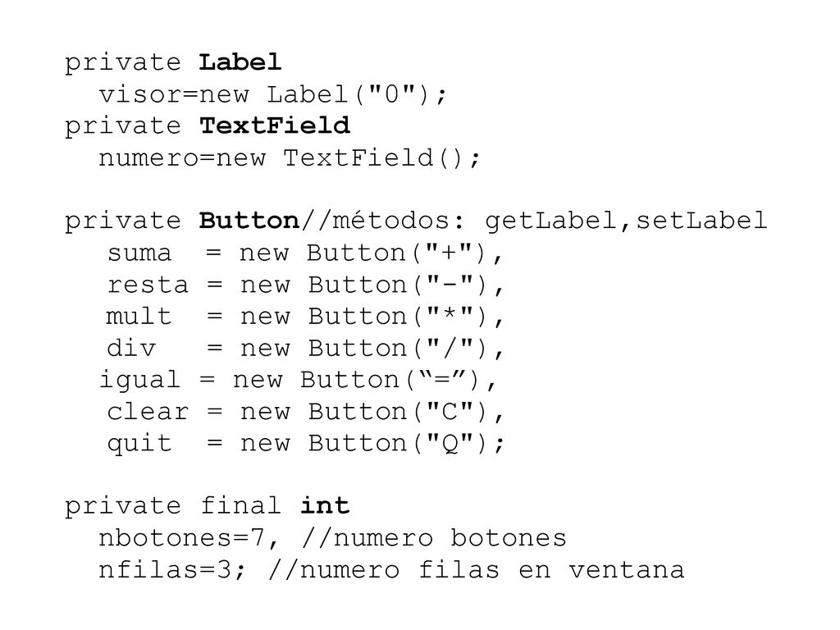
Task: Click the suma variable name
Action: click(139, 253)
